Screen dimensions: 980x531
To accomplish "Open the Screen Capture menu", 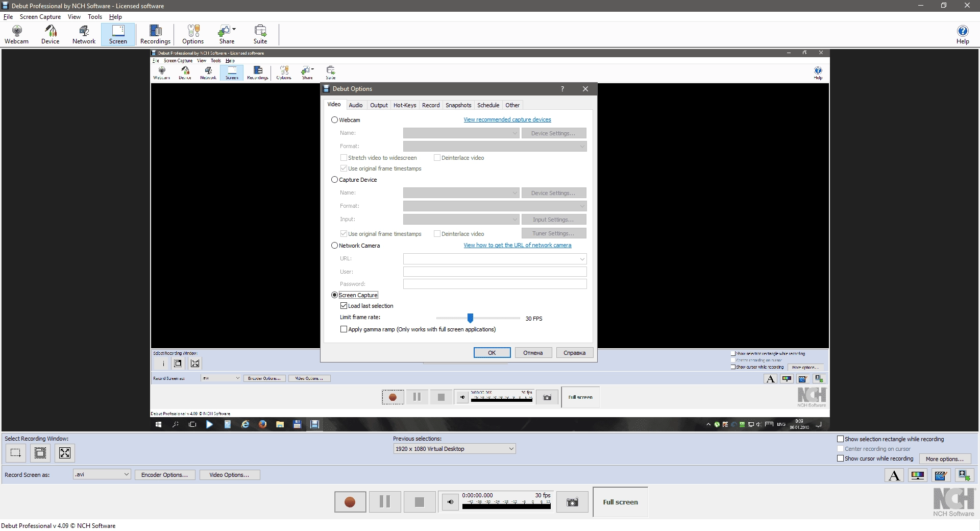I will (40, 17).
